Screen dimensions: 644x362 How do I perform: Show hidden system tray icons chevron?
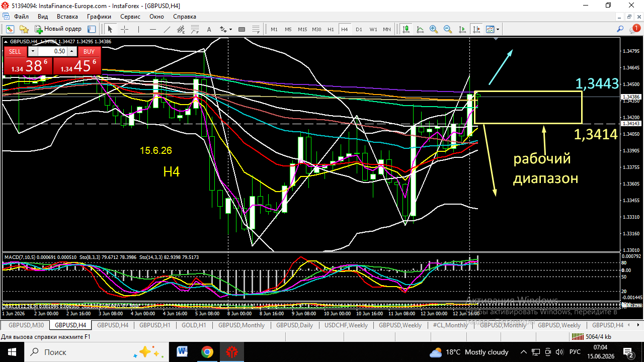[524, 352]
